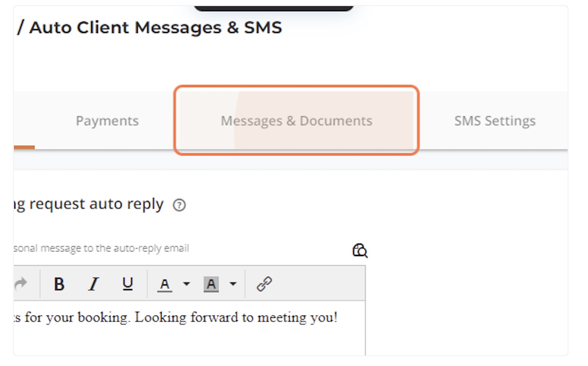
Task: Go to the SMS Settings tab
Action: (494, 121)
